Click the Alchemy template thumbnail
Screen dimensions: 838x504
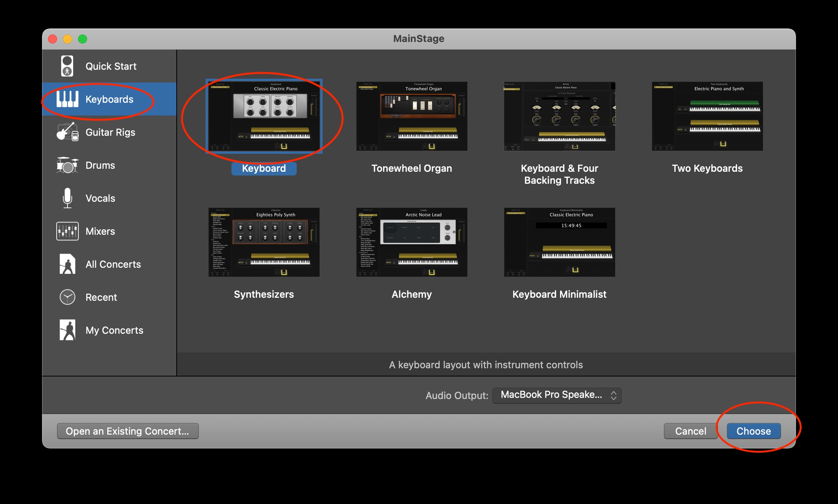click(x=411, y=242)
